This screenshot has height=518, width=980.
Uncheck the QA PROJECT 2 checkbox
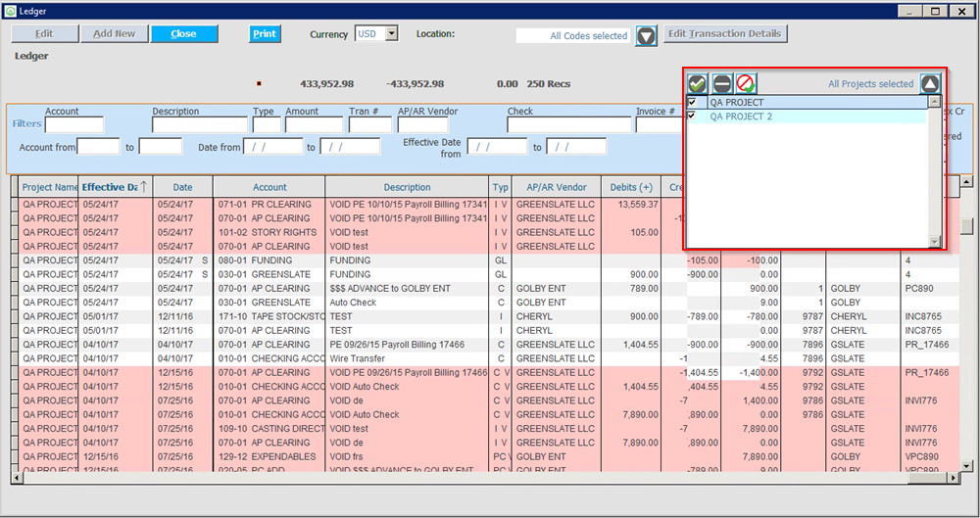(x=692, y=116)
